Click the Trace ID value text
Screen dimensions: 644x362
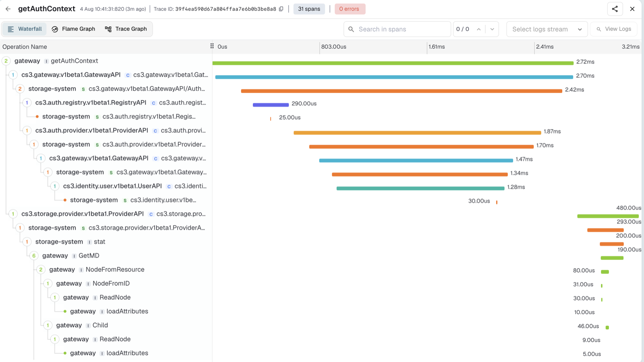coord(226,9)
